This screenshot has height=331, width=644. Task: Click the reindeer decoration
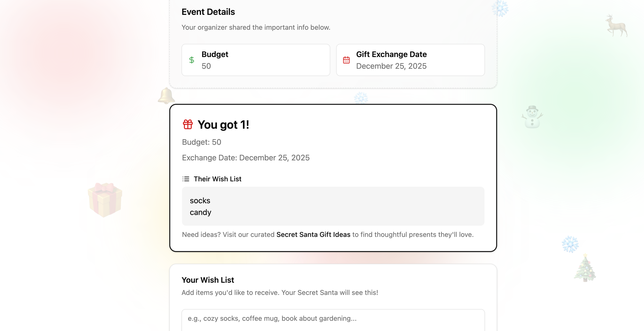pos(616,26)
